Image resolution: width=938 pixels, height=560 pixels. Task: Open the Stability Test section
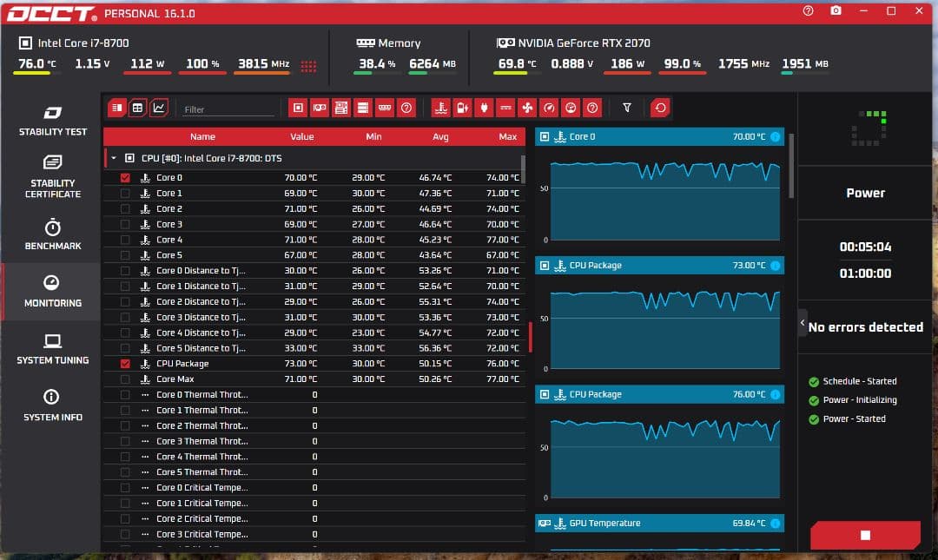(x=52, y=121)
